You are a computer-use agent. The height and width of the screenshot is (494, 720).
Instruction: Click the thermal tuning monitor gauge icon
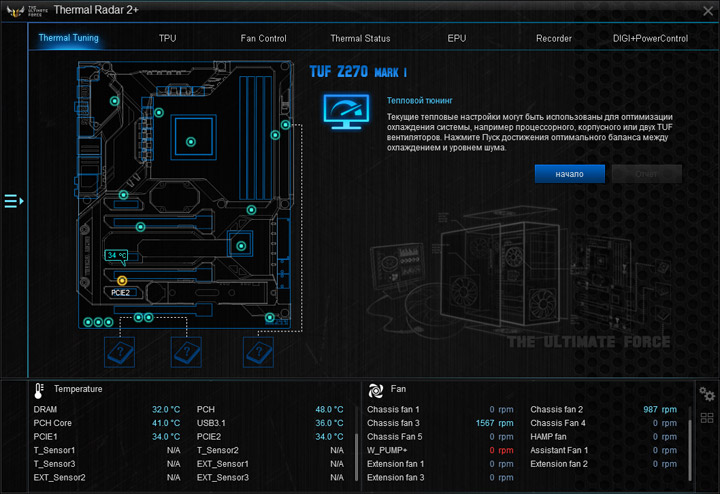[346, 112]
